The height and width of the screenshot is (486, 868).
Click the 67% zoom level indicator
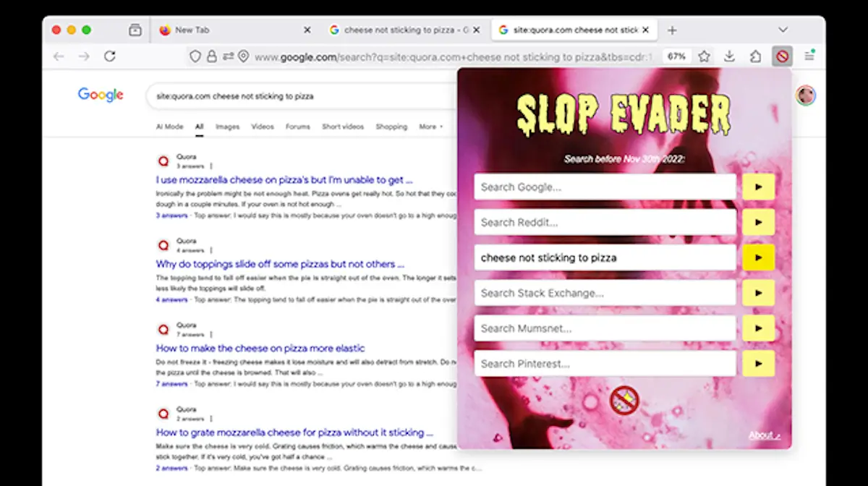coord(676,56)
